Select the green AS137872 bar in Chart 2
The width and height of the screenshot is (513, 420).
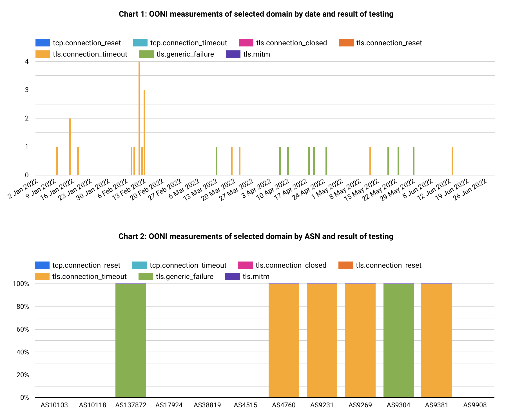[x=131, y=341]
